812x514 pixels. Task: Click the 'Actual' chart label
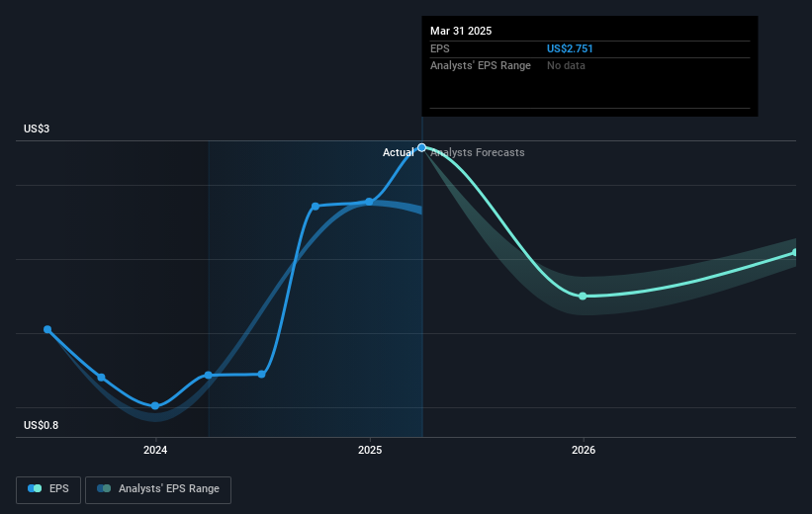pyautogui.click(x=399, y=152)
